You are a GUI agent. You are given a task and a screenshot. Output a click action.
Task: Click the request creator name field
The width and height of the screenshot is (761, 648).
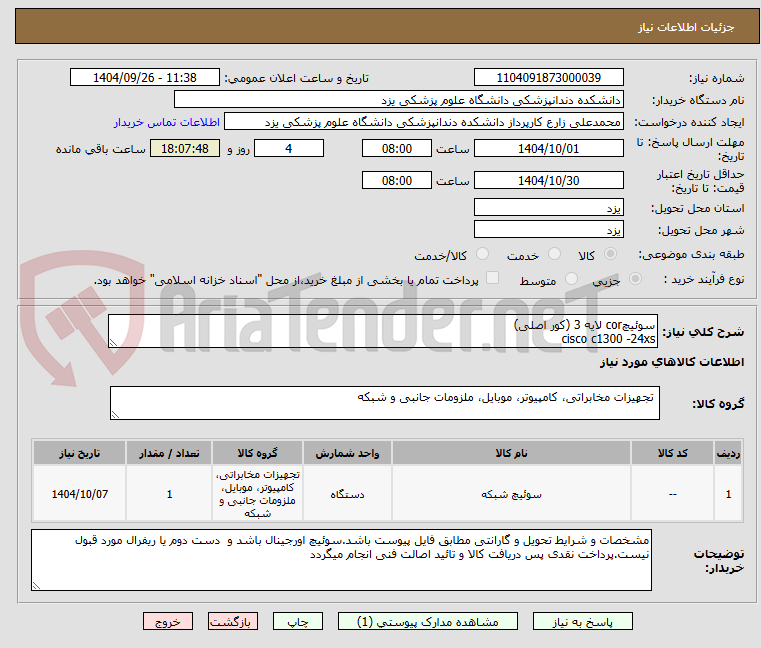[x=424, y=122]
